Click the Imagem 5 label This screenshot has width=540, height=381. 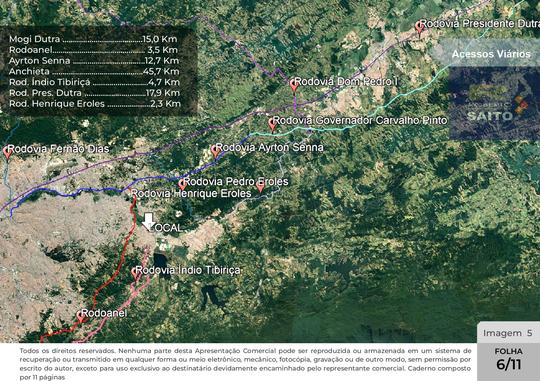point(508,333)
